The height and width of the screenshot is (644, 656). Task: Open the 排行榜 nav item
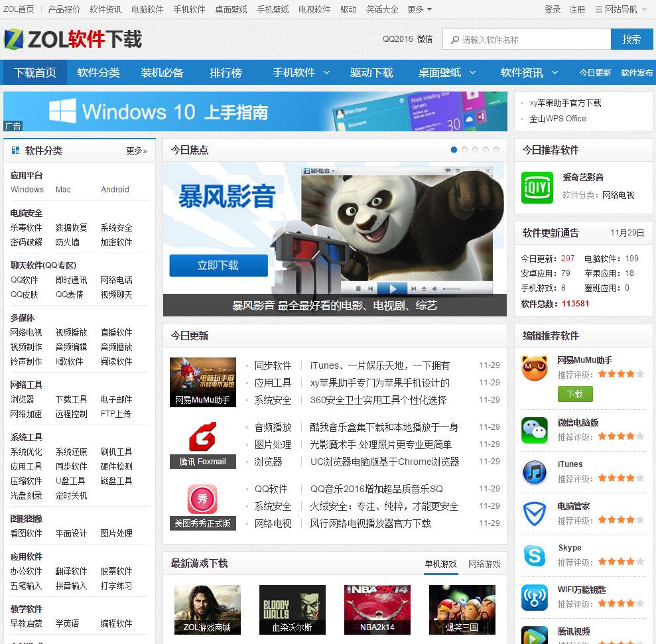pyautogui.click(x=226, y=72)
